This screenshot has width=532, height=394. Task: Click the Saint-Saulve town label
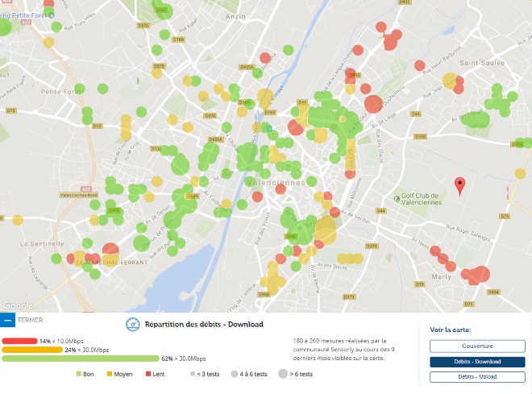[x=482, y=63]
